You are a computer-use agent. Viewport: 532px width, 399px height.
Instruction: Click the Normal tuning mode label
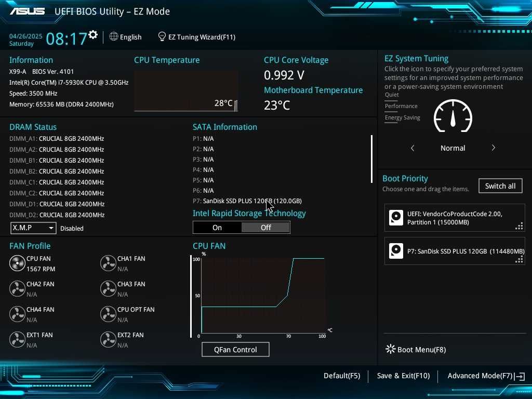click(x=453, y=148)
